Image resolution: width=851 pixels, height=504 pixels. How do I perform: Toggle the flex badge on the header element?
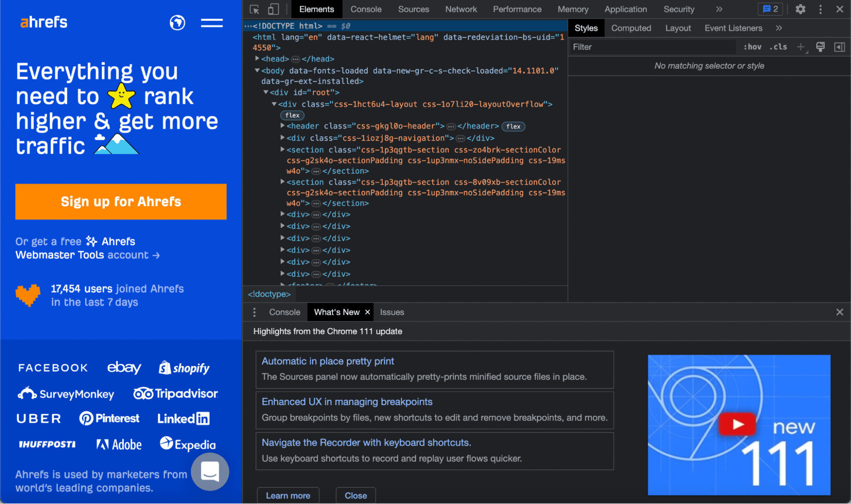(x=513, y=126)
